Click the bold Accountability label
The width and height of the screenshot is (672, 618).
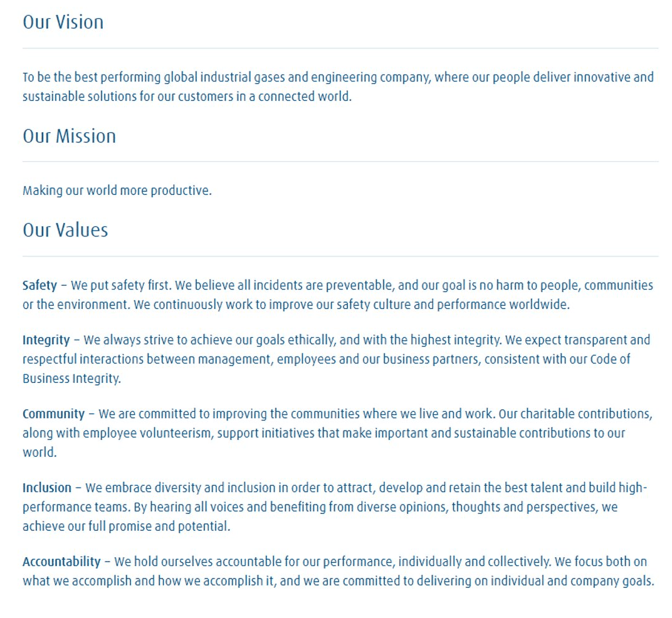tap(61, 562)
